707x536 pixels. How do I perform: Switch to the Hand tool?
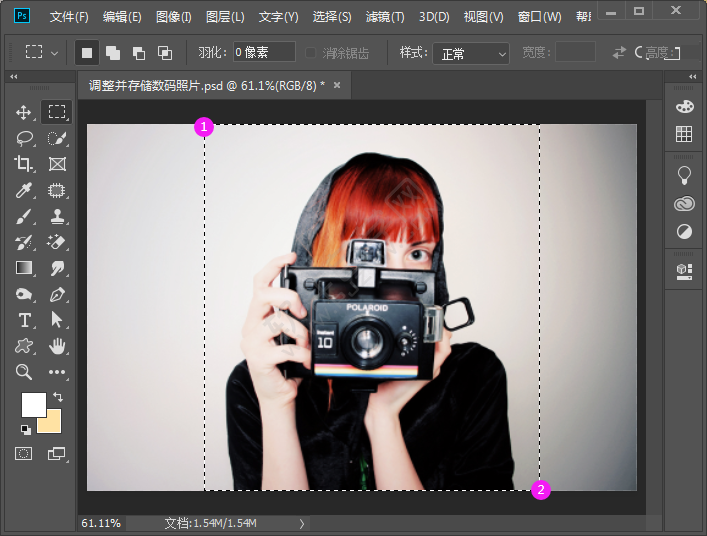tap(58, 346)
